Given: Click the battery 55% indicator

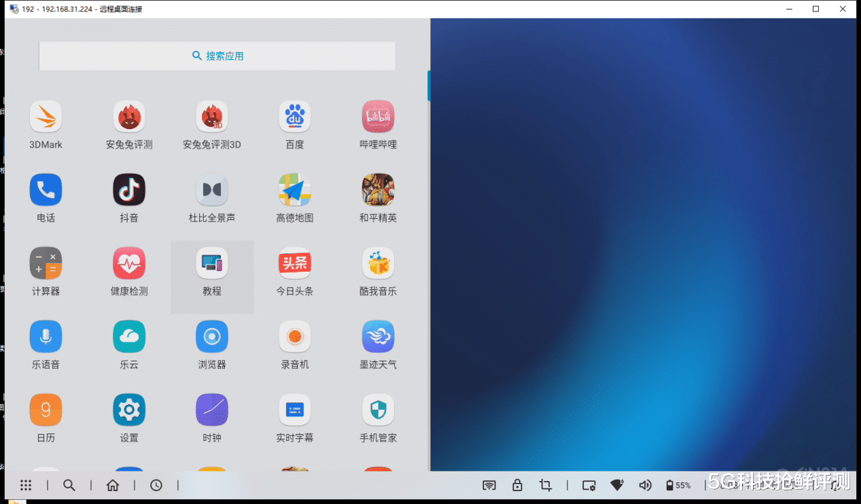Looking at the screenshot, I should click(678, 485).
